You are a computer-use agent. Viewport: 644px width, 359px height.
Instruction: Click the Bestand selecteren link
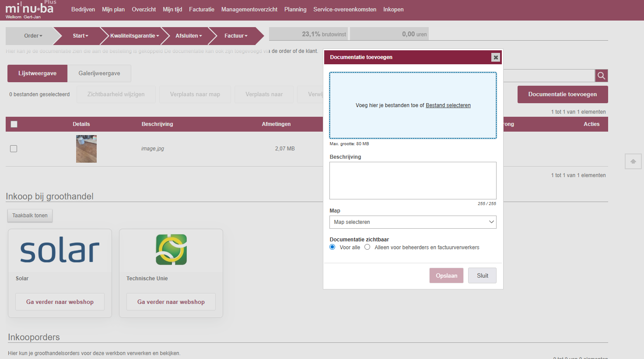[448, 105]
